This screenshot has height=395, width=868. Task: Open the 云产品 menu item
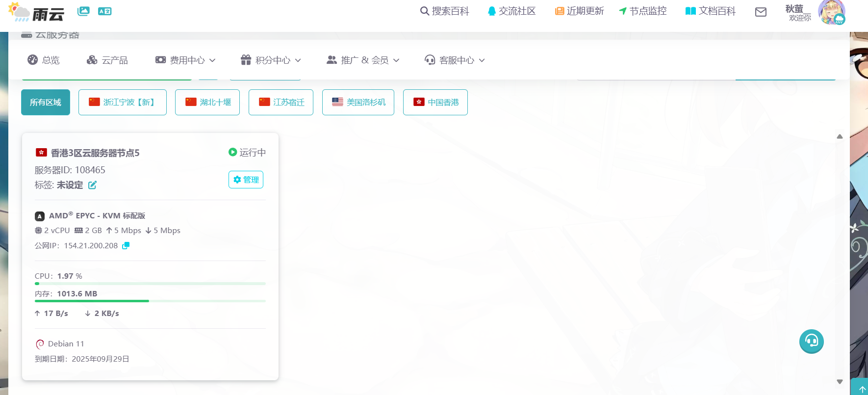coord(107,60)
